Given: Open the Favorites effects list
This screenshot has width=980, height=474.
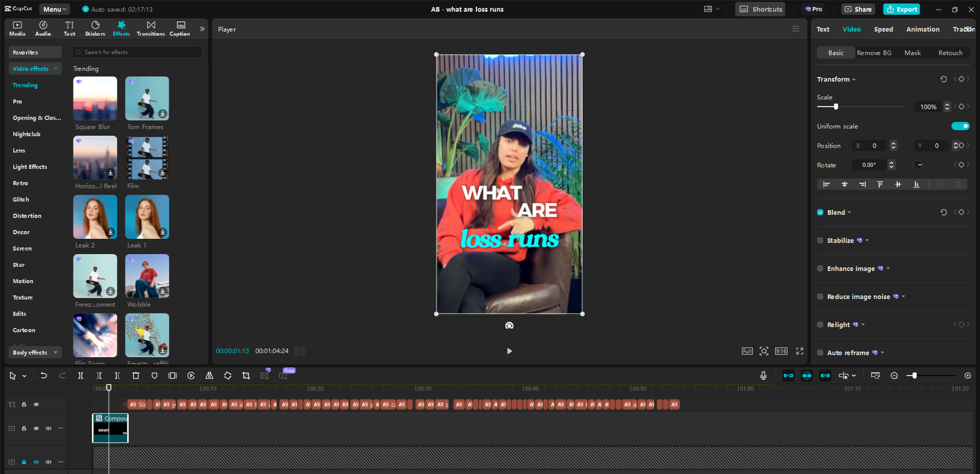Looking at the screenshot, I should pos(35,52).
